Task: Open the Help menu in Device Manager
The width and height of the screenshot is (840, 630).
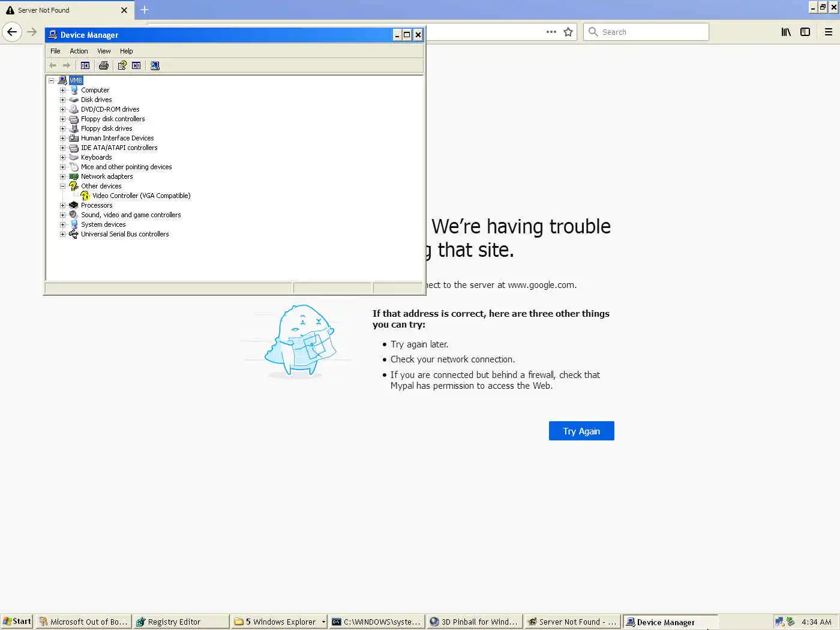Action: pos(126,51)
